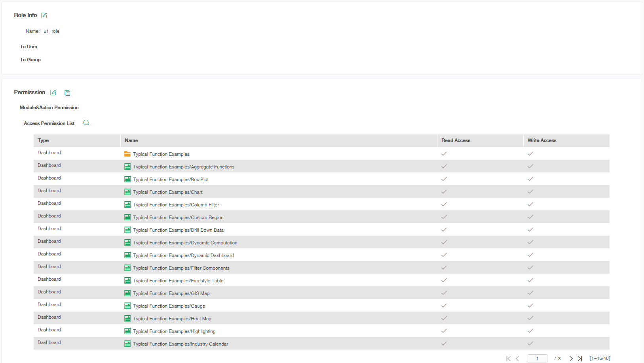Click Drill Down Data dashboard icon
The image size is (644, 363).
click(127, 230)
